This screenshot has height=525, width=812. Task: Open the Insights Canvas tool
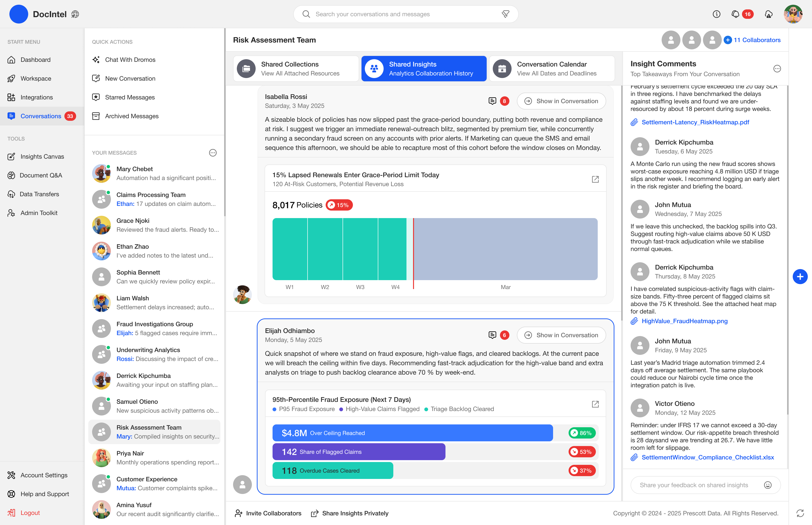42,157
